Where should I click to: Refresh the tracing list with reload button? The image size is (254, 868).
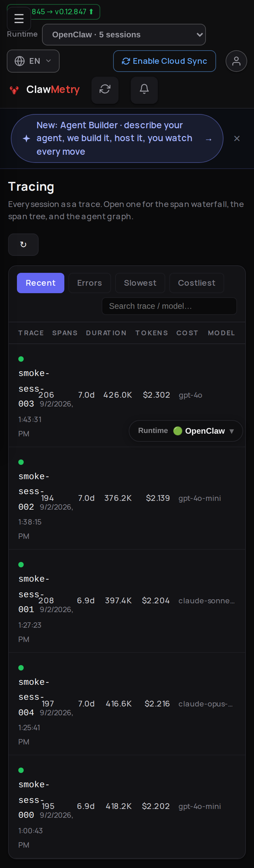23,245
